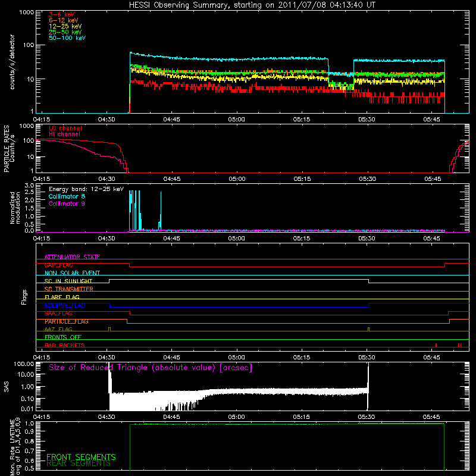This screenshot has height=476, width=476.
Task: Click the PARTICLE_FLAG label
Action: coord(67,321)
